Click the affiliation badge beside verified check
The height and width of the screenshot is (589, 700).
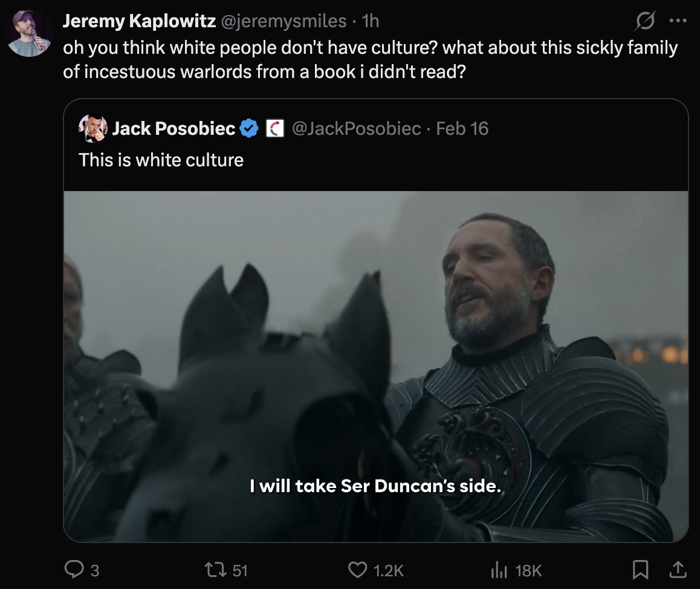coord(275,128)
